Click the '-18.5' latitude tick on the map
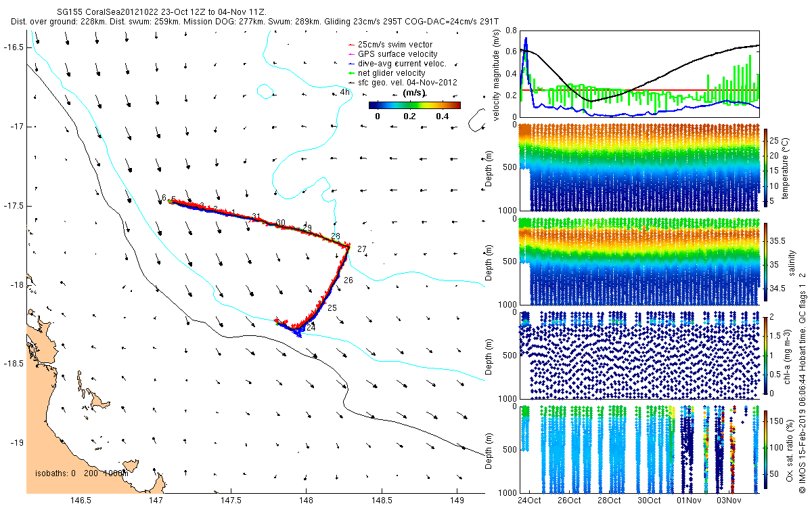 click(14, 363)
